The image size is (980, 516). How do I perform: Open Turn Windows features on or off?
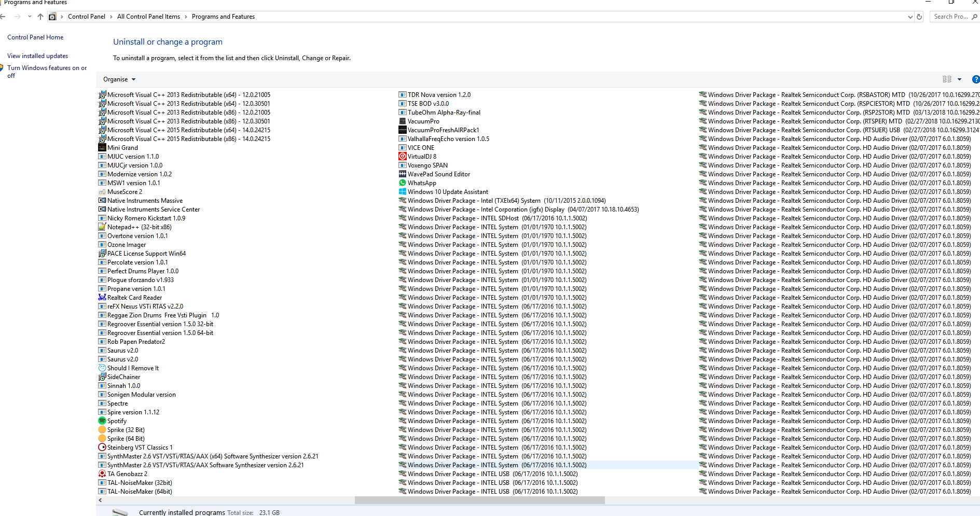(47, 72)
